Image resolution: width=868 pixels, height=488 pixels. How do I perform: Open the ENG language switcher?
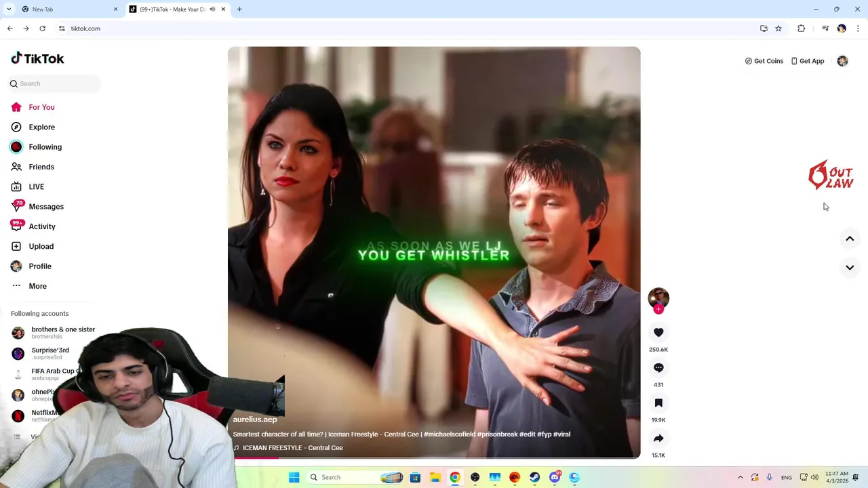786,477
